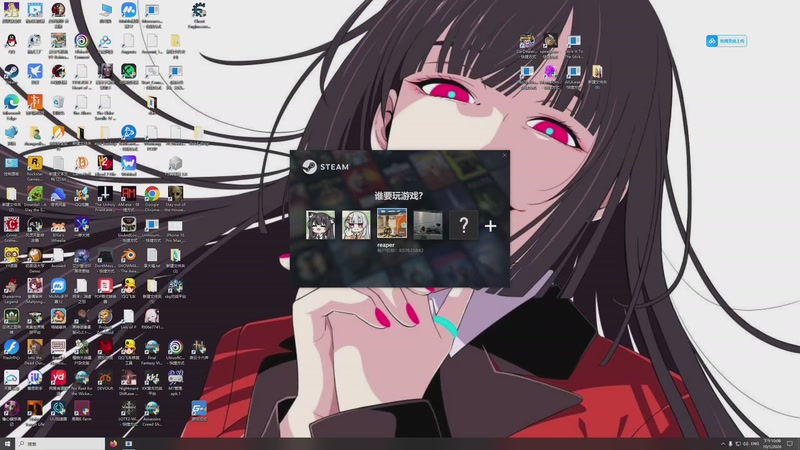Select the question mark Steam profile tile
The image size is (800, 450).
463,224
